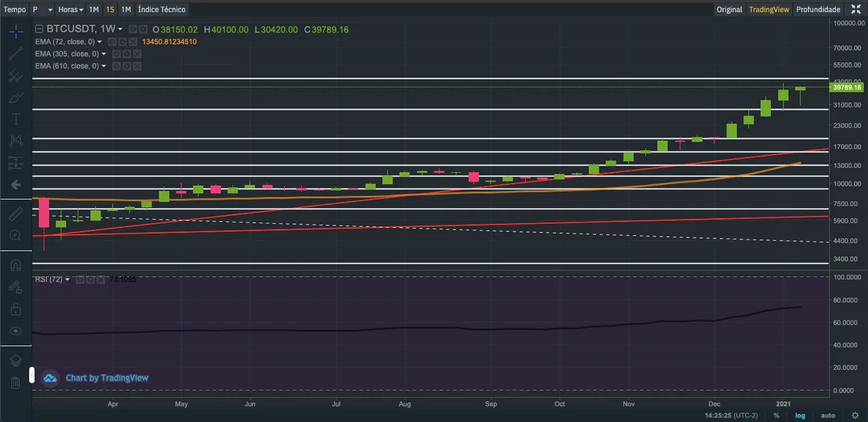Viewport: 868px width, 422px height.
Task: Switch to the TradingView chart tab
Action: (x=769, y=9)
